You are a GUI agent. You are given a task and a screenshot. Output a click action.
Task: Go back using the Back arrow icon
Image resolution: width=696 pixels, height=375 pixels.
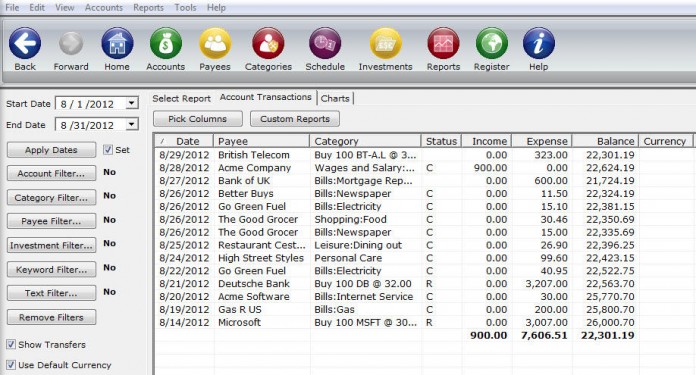[x=25, y=43]
